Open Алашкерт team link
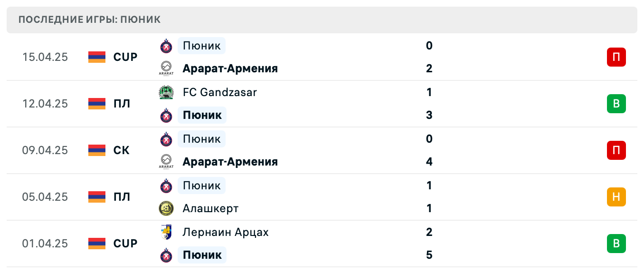The width and height of the screenshot is (644, 274). point(210,208)
